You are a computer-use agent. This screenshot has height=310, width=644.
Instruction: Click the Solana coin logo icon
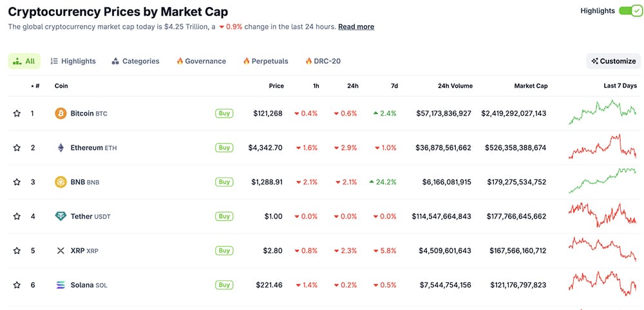point(61,285)
